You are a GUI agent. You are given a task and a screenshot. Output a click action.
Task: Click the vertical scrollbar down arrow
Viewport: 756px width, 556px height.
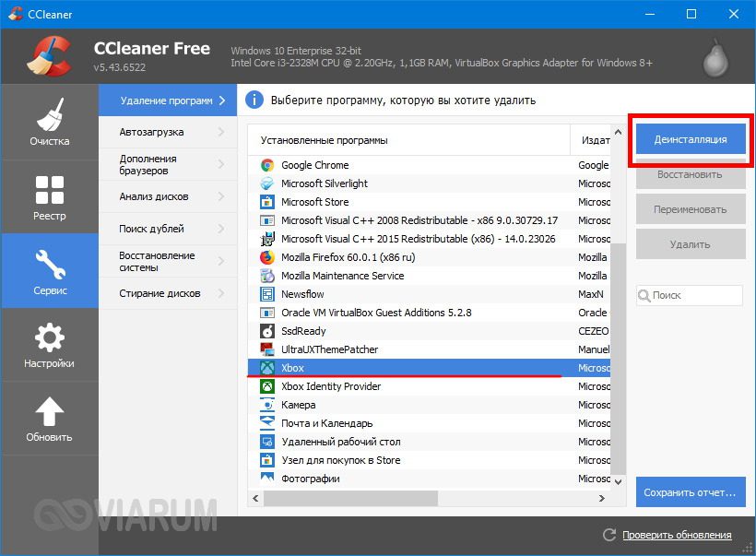618,481
